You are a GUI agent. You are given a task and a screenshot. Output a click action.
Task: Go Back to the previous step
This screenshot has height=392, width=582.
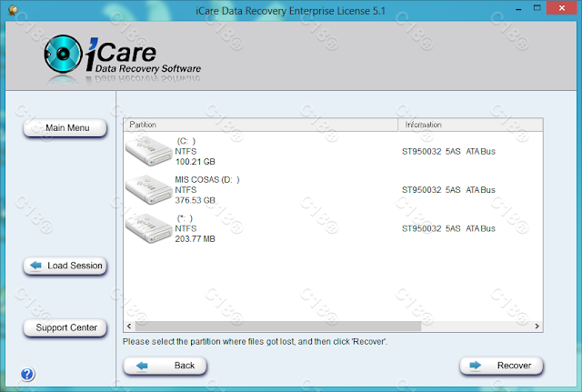coord(165,366)
